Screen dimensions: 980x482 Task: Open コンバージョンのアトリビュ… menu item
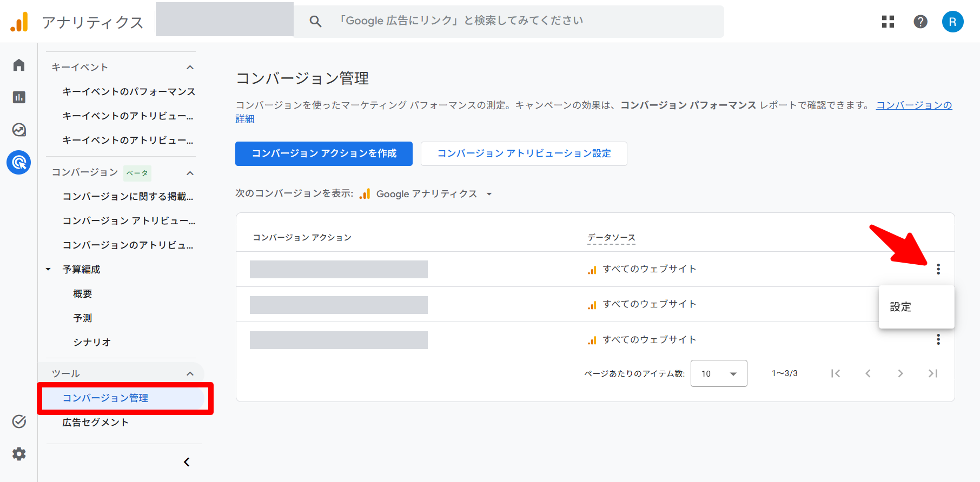[128, 245]
